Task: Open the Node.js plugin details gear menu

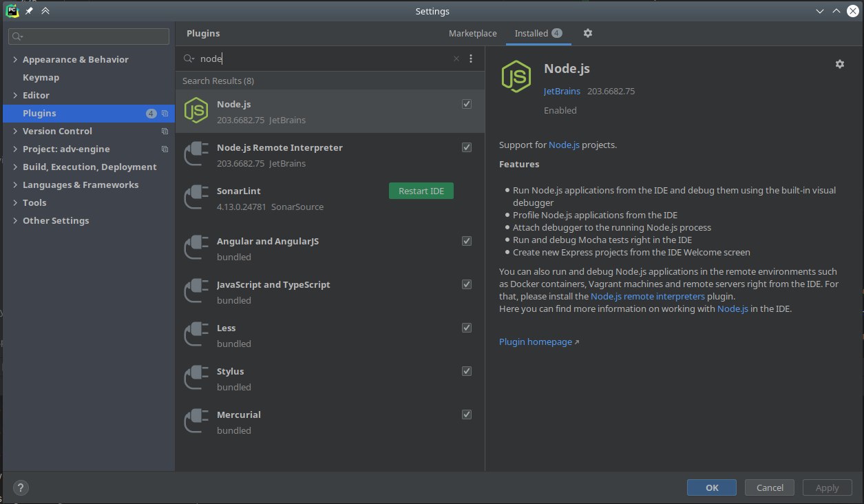Action: 839,64
